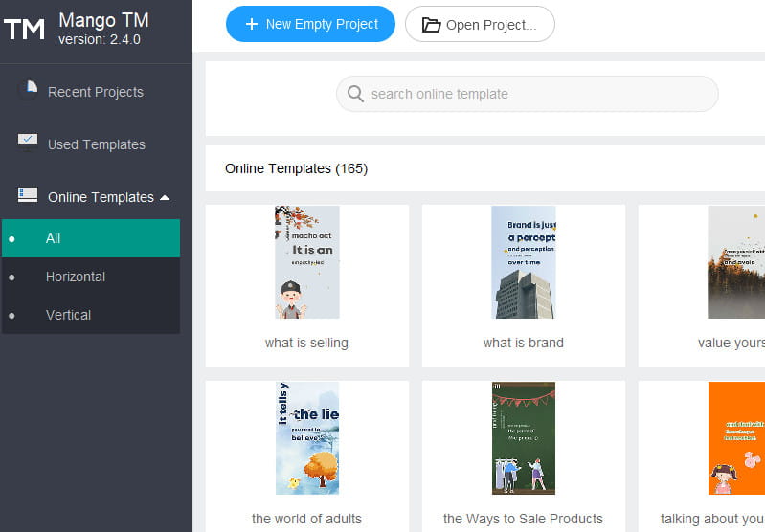Click the 'version: 2.4.0' text

point(100,39)
